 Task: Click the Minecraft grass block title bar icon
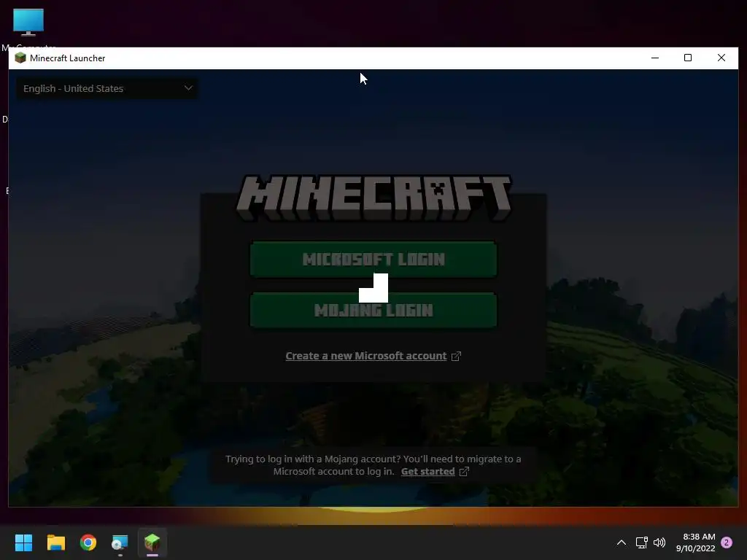tap(20, 58)
